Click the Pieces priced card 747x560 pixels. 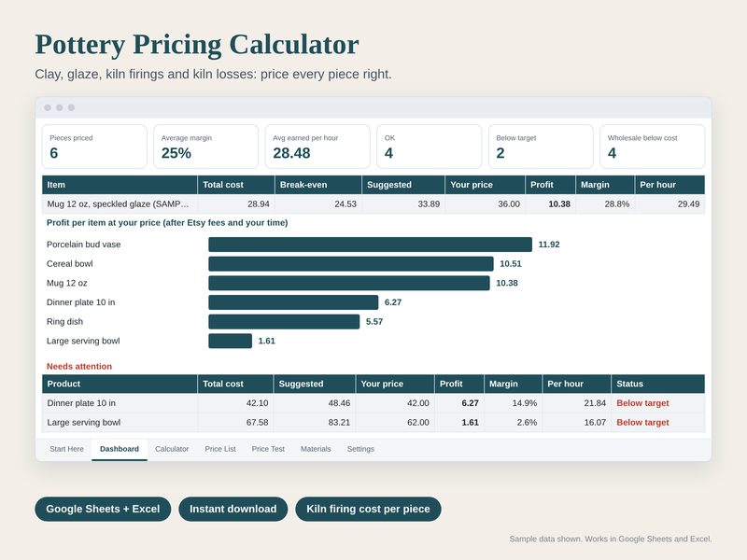point(94,147)
